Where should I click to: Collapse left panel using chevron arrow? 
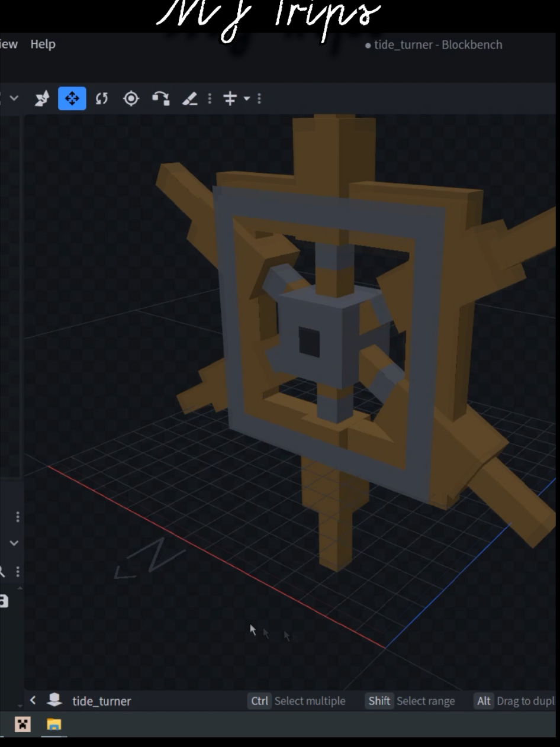coord(14,543)
